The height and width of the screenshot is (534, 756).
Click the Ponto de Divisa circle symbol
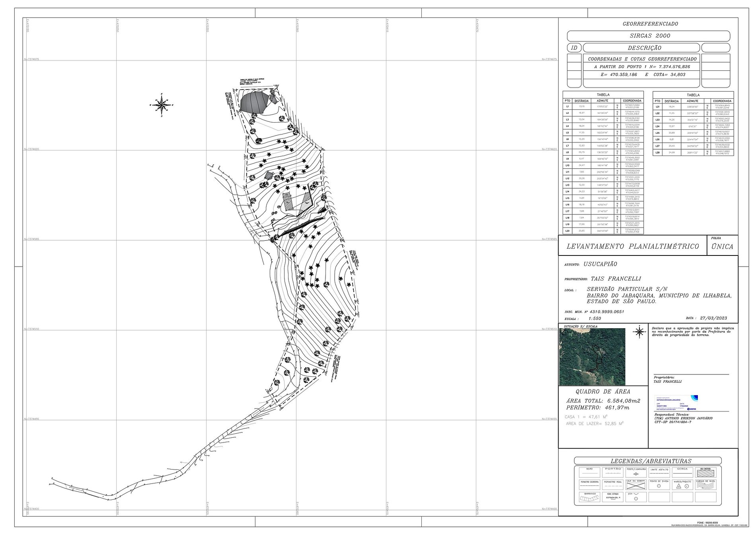(659, 486)
